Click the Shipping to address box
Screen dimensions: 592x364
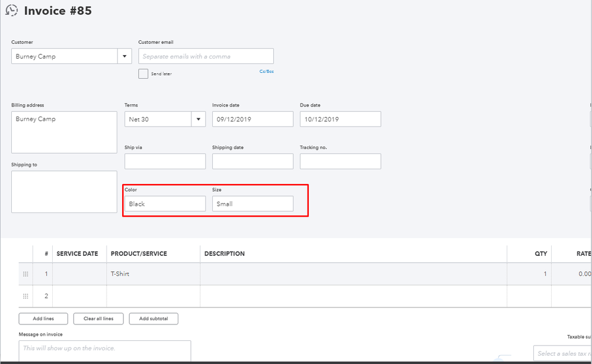64,192
